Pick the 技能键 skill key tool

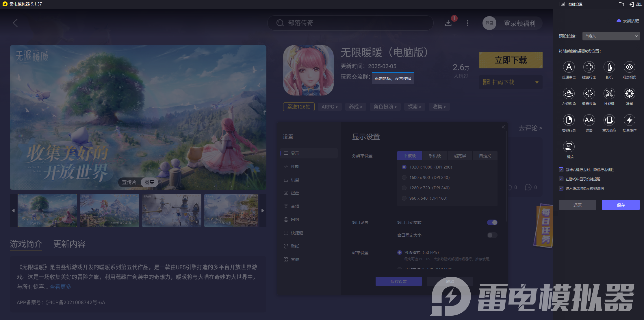click(609, 94)
